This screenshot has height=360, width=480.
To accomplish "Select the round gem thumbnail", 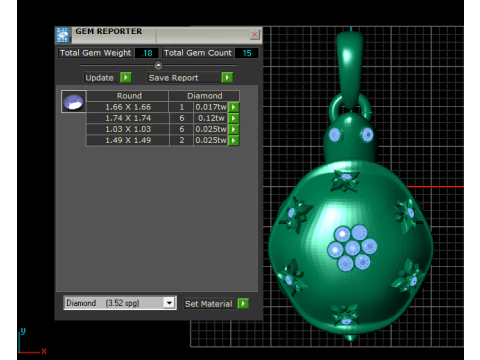I will (x=74, y=102).
